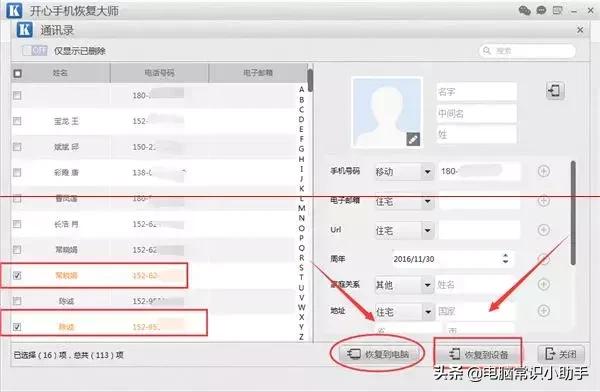Focus the empty Url input field

[479, 230]
